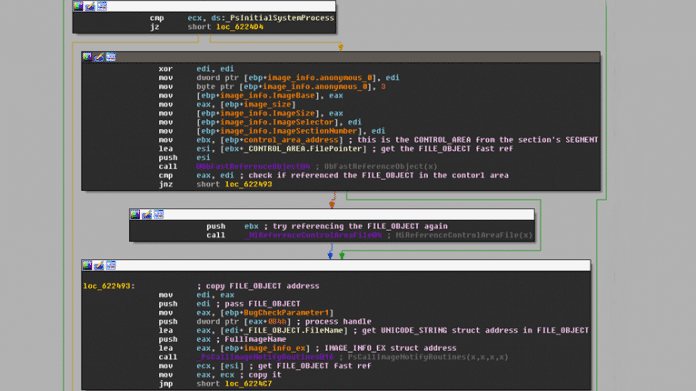696x391 pixels.
Task: Click image_info.ImageBase operand
Action: tap(268, 95)
